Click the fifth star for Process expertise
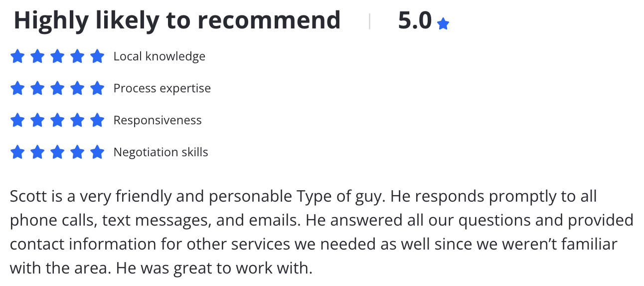Screen dimensions: 644x286 click(97, 88)
